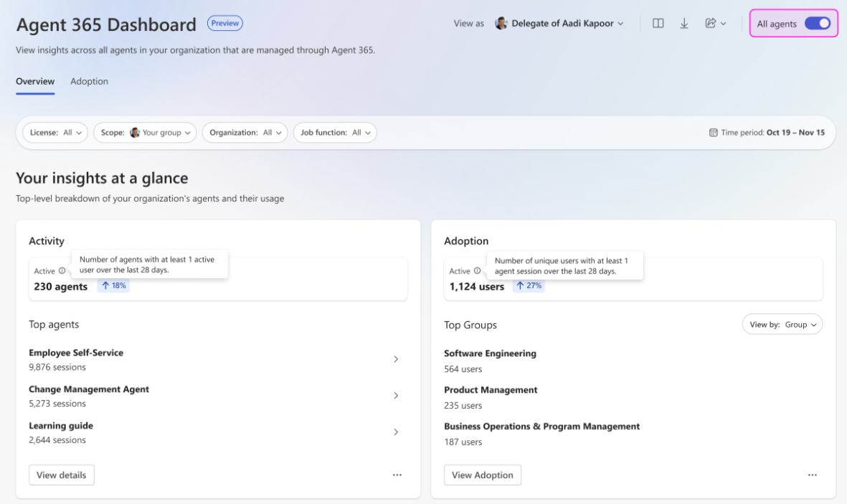Select Time period Oct 19 – Nov 15
847x504 pixels.
767,133
